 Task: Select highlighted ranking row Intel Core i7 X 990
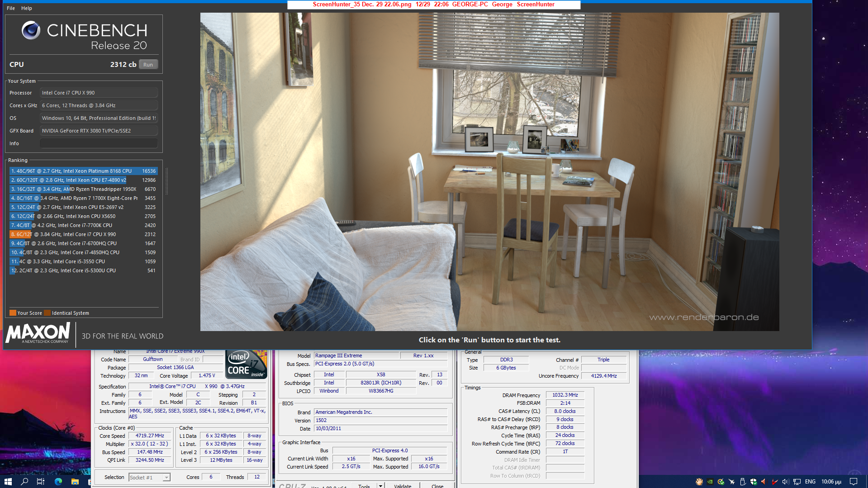[x=83, y=234]
